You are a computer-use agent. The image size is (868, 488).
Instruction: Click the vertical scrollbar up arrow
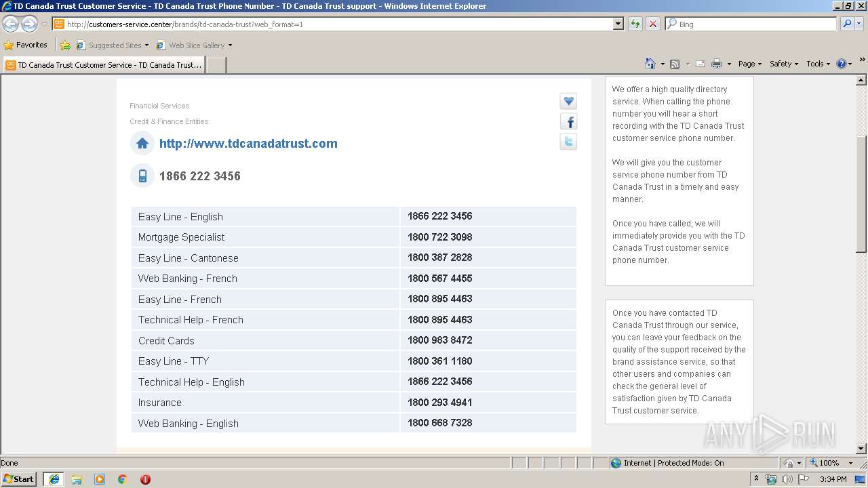click(861, 80)
